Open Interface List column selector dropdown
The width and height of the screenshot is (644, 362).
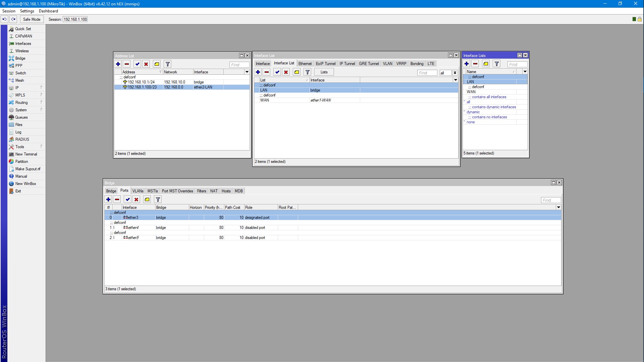(x=455, y=80)
